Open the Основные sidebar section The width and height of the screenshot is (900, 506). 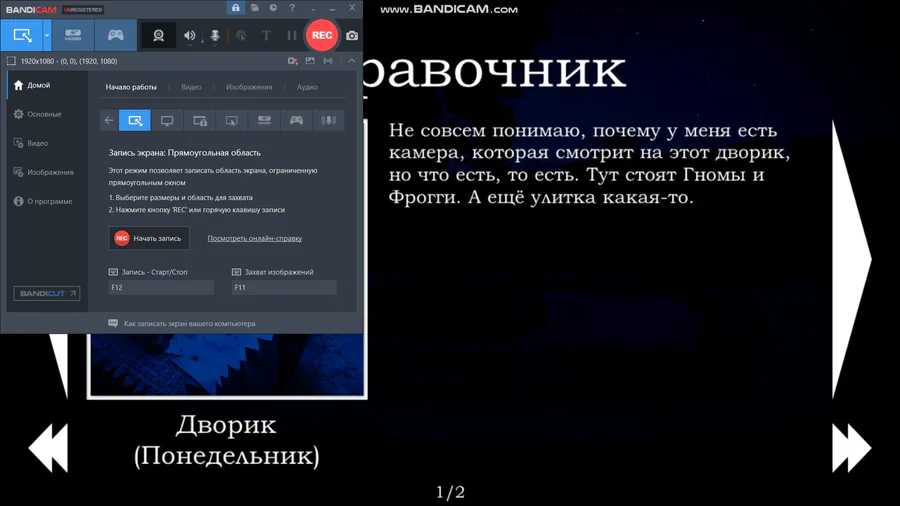coord(47,114)
